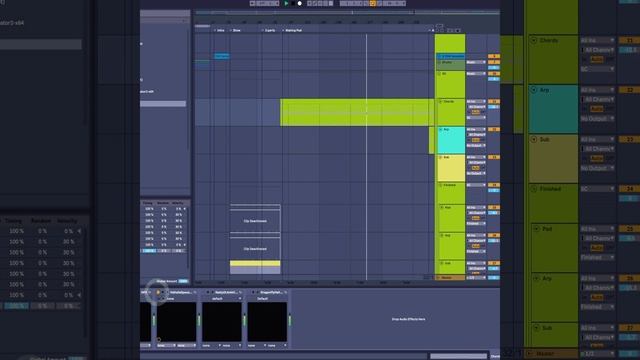
Task: Start playback with the green Play button
Action: 286,3
